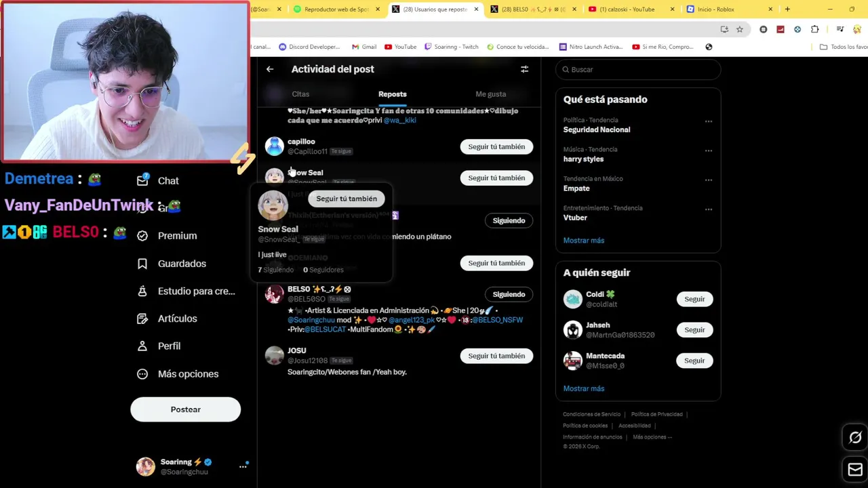
Task: Open the Seguridad Nacional trend
Action: [596, 129]
